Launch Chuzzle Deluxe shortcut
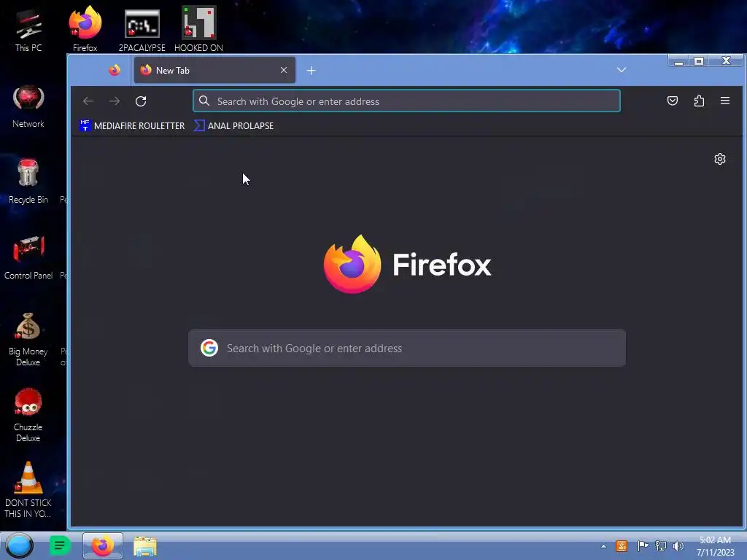The image size is (747, 560). click(28, 415)
